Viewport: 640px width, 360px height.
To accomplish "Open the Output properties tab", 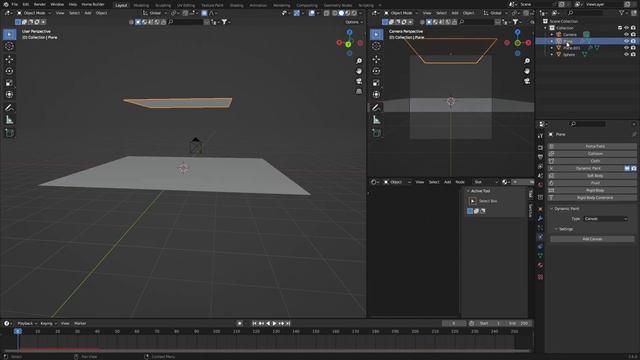I will click(540, 157).
